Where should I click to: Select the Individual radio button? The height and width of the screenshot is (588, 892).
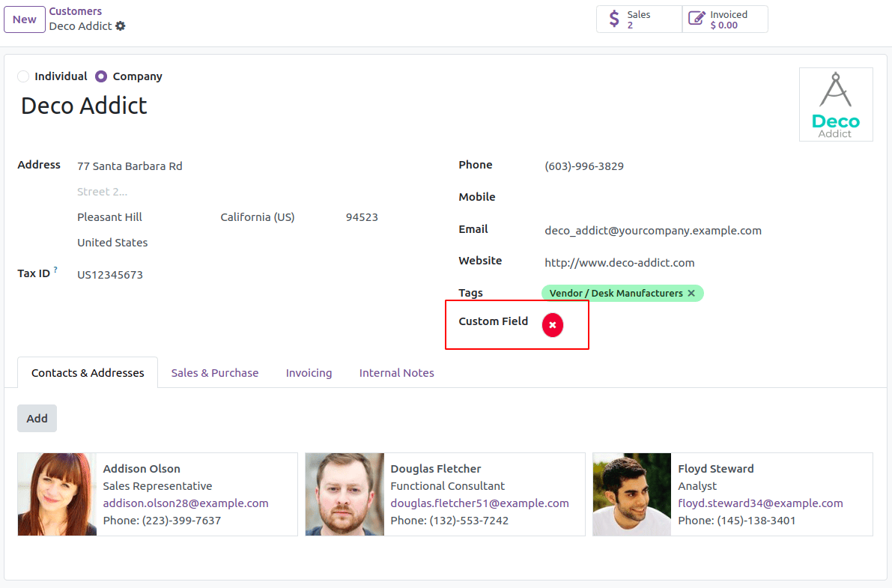tap(22, 76)
